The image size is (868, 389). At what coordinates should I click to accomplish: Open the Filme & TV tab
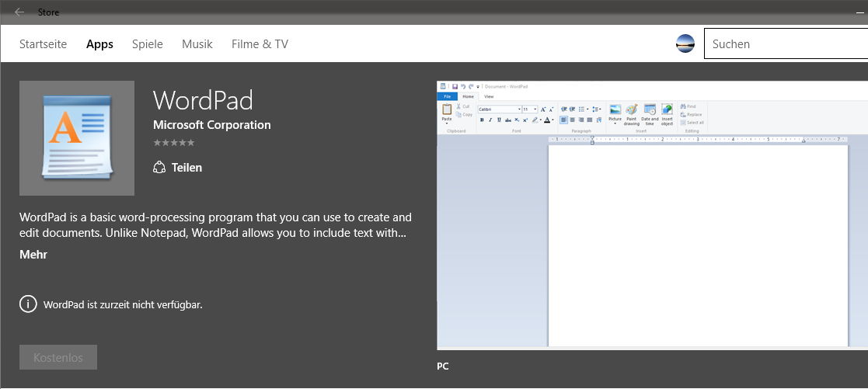click(260, 44)
